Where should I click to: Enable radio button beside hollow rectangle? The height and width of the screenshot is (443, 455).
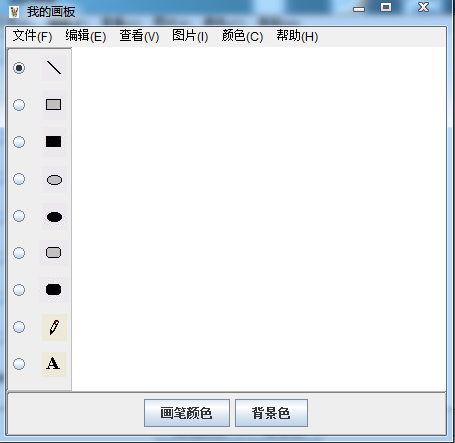[x=19, y=105]
